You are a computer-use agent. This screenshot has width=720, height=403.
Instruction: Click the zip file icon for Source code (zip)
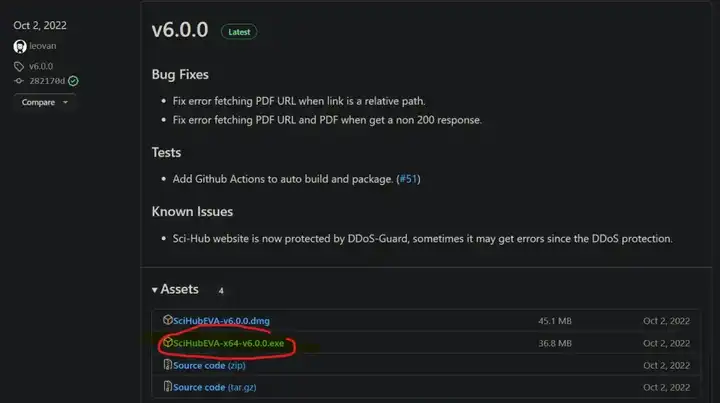(x=168, y=365)
